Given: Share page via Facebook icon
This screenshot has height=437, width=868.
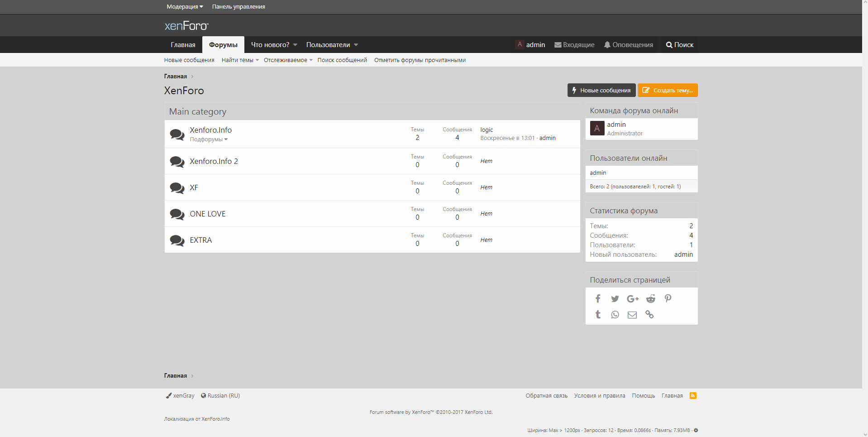Looking at the screenshot, I should (x=598, y=299).
